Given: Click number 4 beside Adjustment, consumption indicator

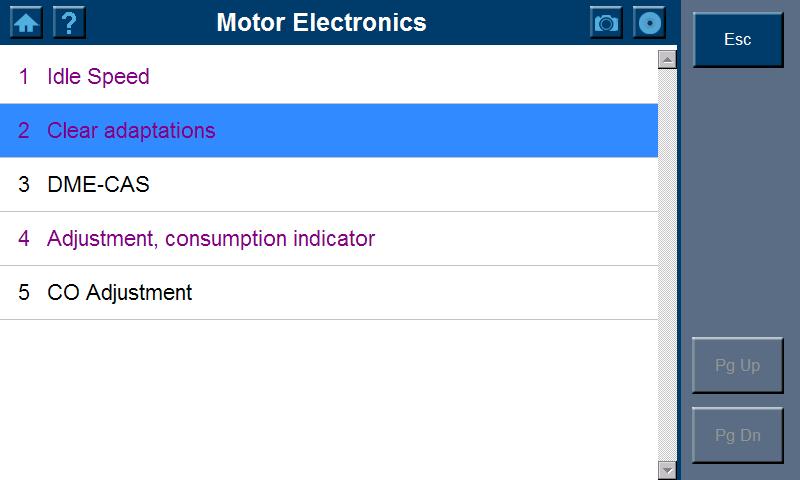Looking at the screenshot, I should pos(24,239).
